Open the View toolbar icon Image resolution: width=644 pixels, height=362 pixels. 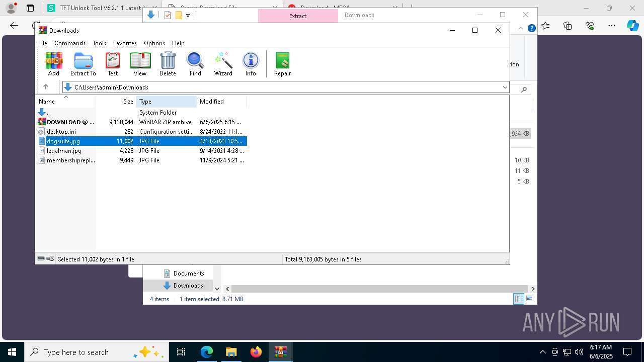pyautogui.click(x=140, y=64)
